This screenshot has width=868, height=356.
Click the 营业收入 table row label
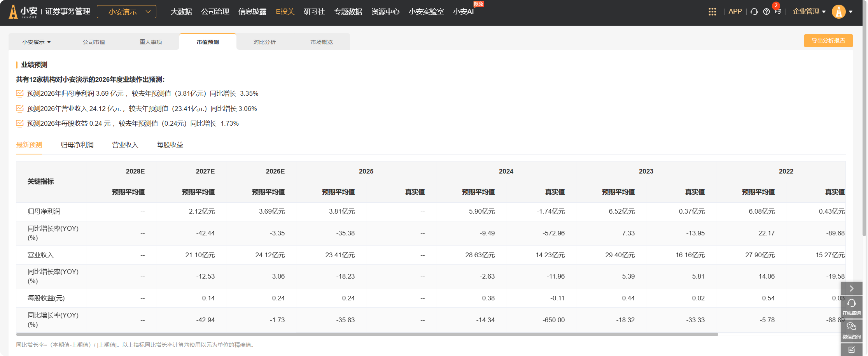click(x=41, y=255)
